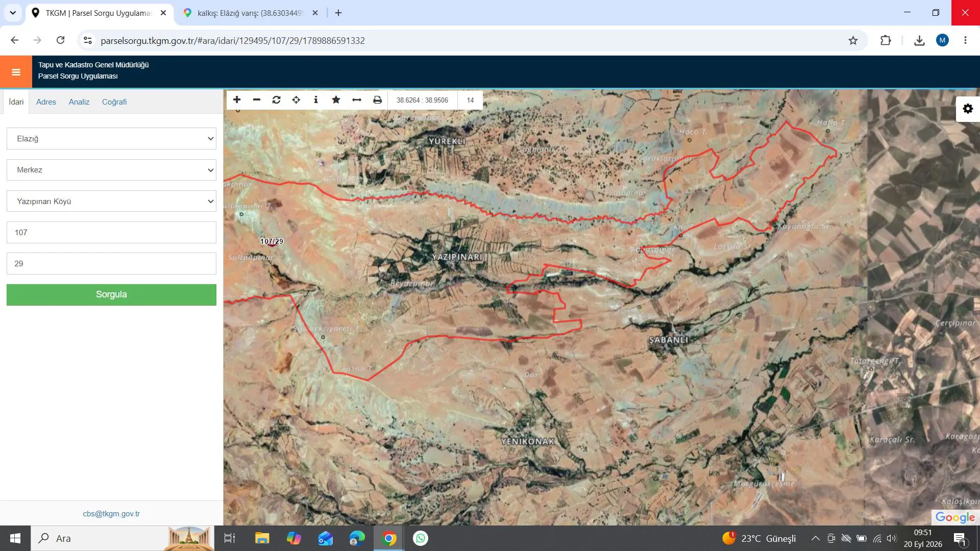Switch to the Analiz tab
Image resolution: width=980 pixels, height=551 pixels.
tap(79, 102)
